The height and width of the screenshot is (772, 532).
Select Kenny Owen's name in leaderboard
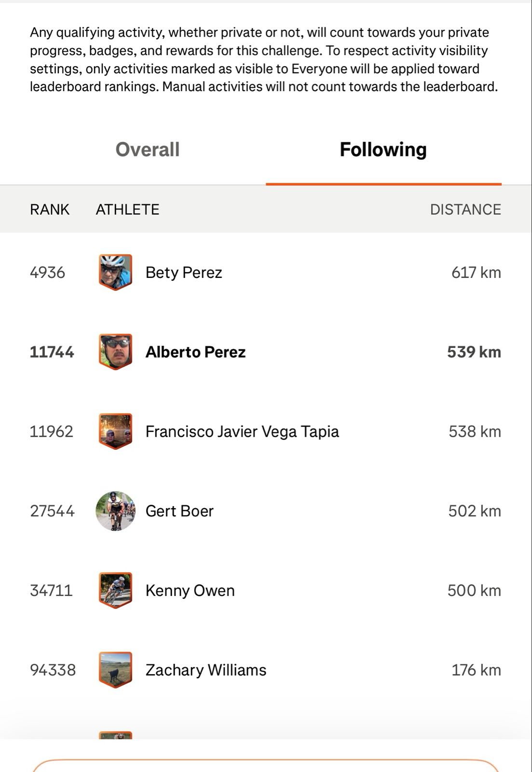[190, 591]
